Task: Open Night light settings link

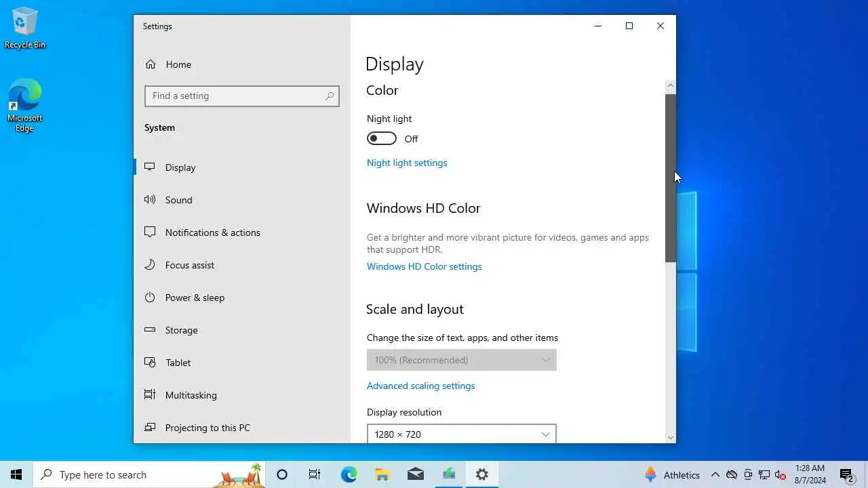Action: tap(407, 163)
